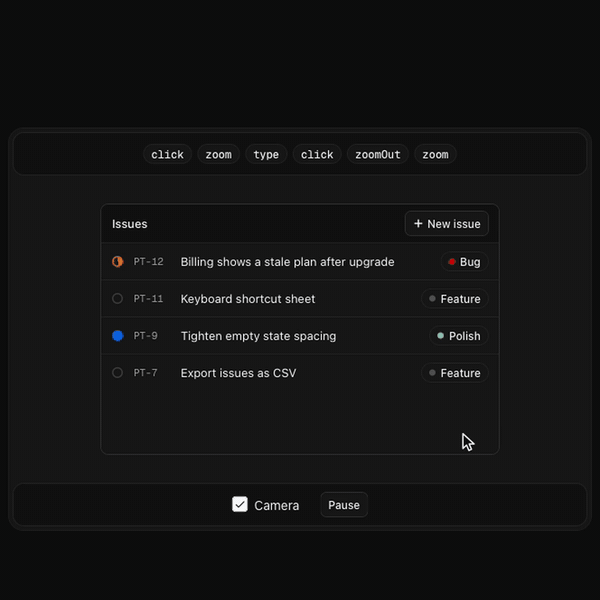
Task: Create a New issue
Action: (x=447, y=223)
